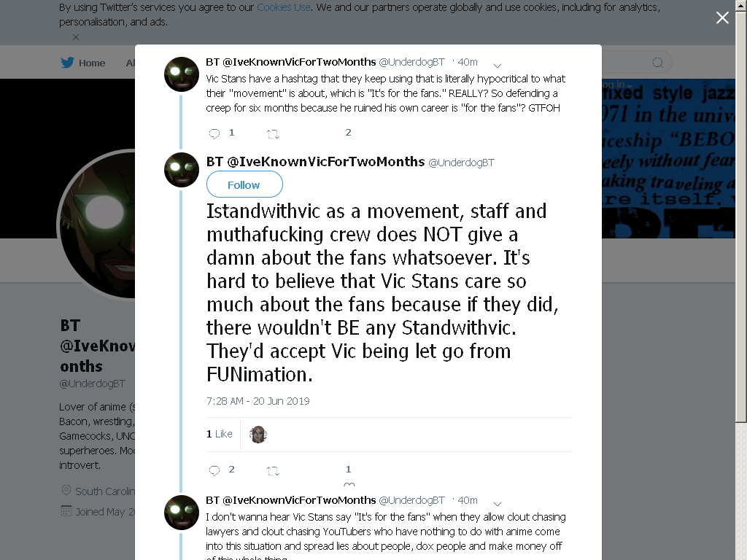The image size is (747, 560).
Task: Follow BT @IveKnownVicForTwoMonths
Action: coord(244,184)
